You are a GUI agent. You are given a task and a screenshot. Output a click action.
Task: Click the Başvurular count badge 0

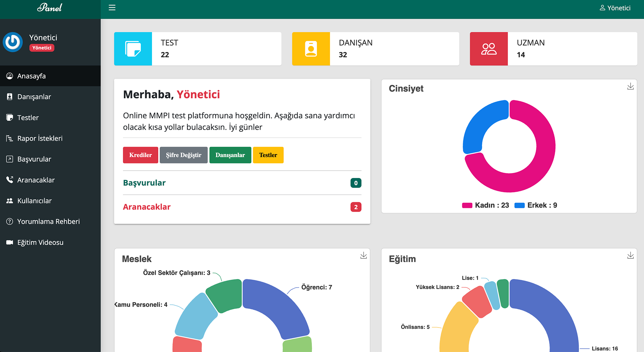coord(356,183)
